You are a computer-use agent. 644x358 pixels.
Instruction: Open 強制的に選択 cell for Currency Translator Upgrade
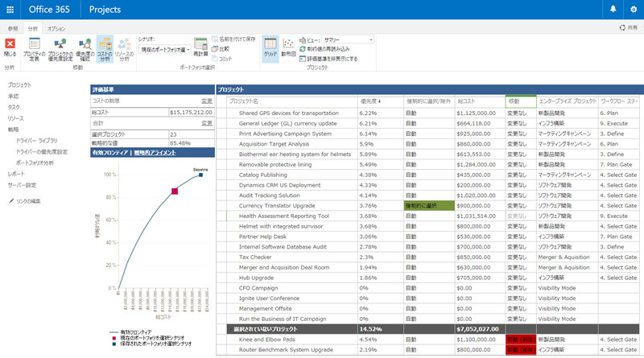coord(429,206)
